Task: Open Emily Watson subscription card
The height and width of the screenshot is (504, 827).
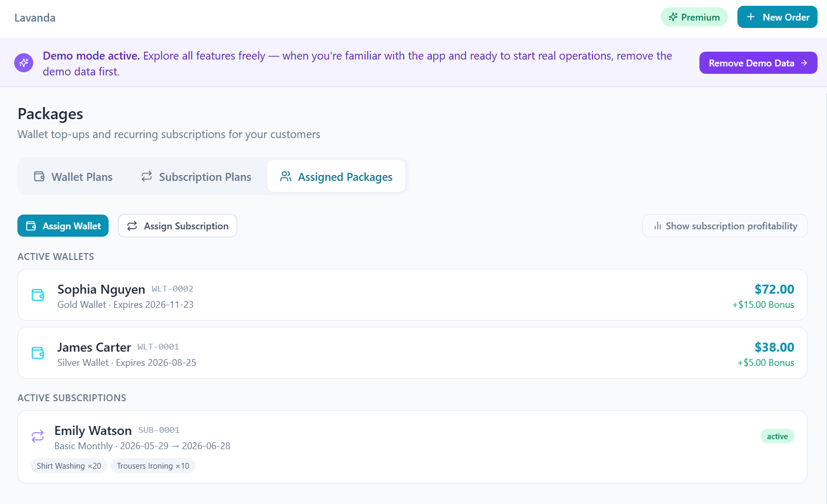Action: click(x=412, y=447)
